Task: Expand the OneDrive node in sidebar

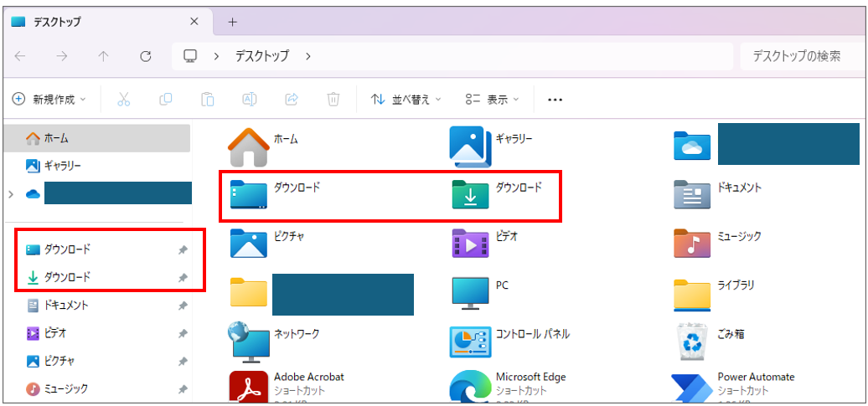Action: (11, 194)
